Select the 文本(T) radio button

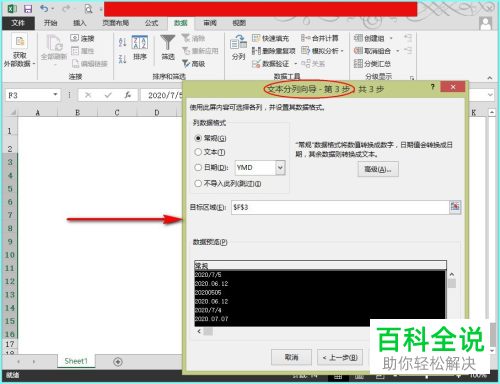point(198,152)
